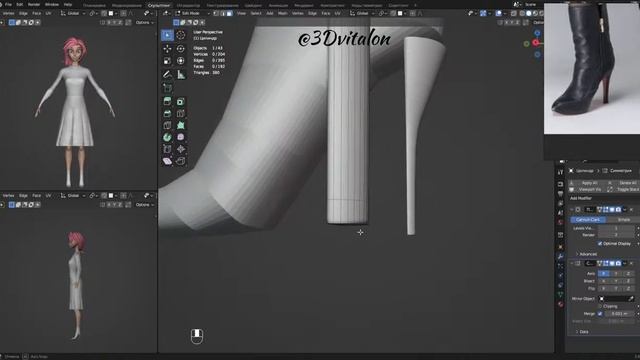Open the Mesh menu in main viewport
Viewport: 640px width, 360px height.
[282, 13]
